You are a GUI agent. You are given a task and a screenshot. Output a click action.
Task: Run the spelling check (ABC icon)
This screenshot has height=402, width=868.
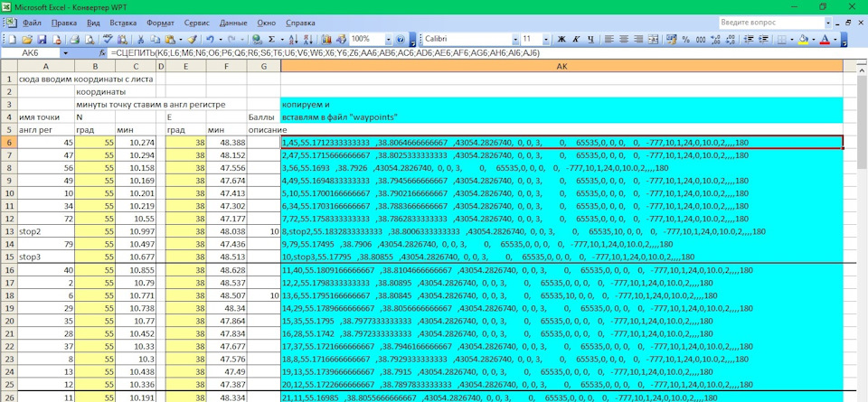107,40
